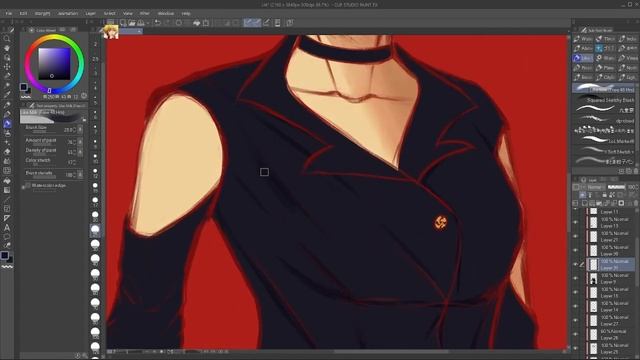Hide Layer 13 with its eye icon
Screen dimensions: 640x360
(x=576, y=222)
